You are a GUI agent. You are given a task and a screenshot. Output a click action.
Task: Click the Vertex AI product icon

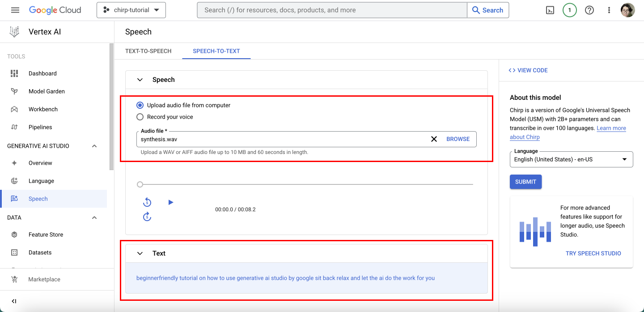[14, 32]
